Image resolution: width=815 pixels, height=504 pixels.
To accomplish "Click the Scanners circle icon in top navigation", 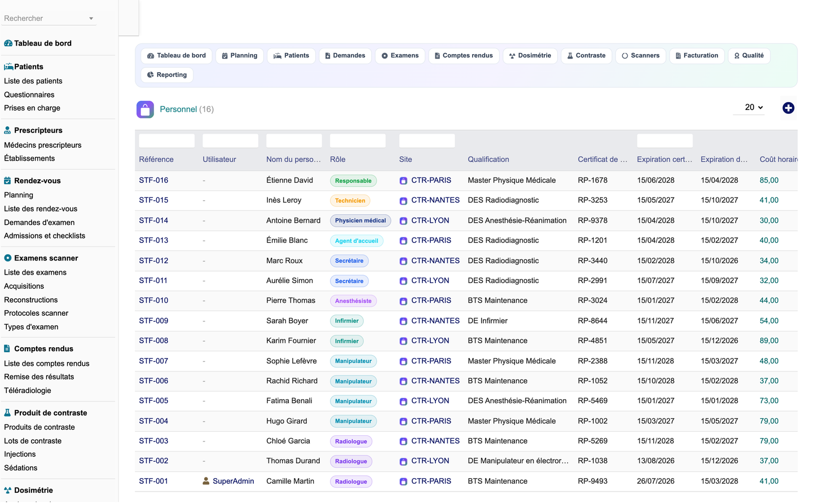I will pyautogui.click(x=625, y=56).
